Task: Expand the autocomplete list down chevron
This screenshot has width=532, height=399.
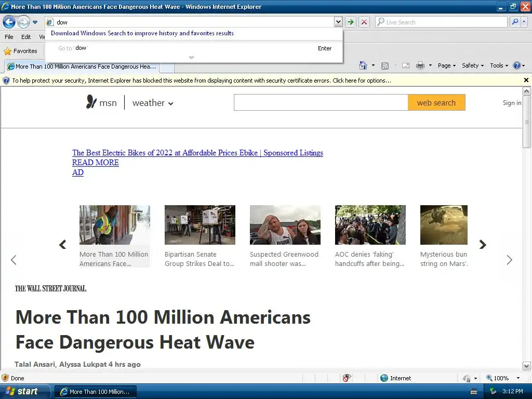Action: pyautogui.click(x=191, y=58)
